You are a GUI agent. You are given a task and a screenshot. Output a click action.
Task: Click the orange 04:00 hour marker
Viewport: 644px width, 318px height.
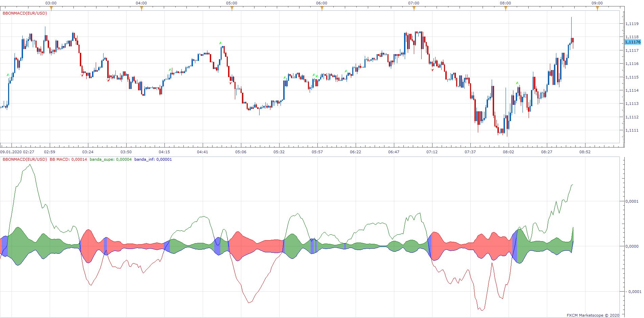pyautogui.click(x=141, y=8)
